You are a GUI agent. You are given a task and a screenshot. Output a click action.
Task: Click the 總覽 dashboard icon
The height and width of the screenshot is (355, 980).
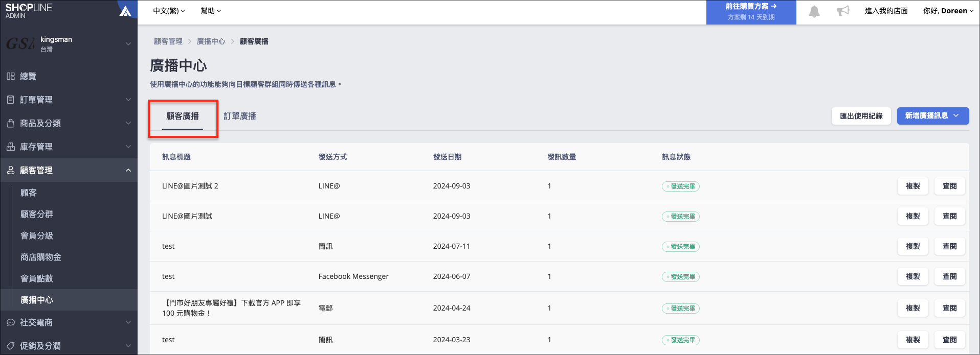11,76
